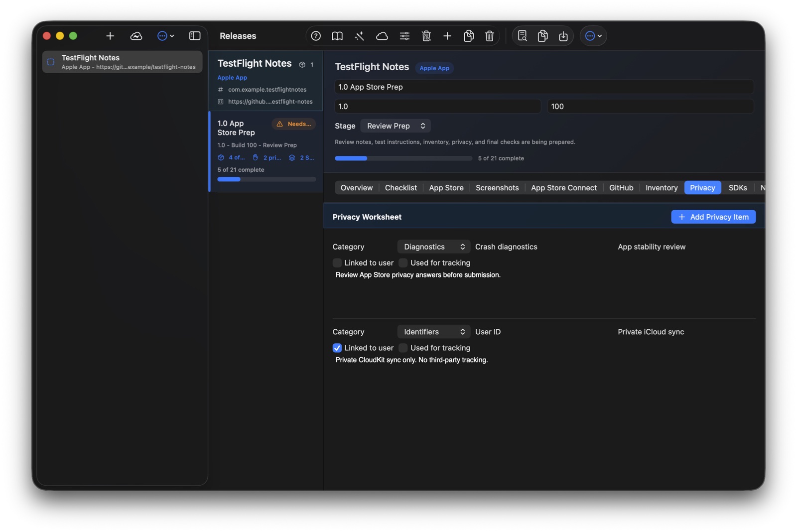This screenshot has width=797, height=532.
Task: Click the sidebar plus add icon
Action: (110, 36)
